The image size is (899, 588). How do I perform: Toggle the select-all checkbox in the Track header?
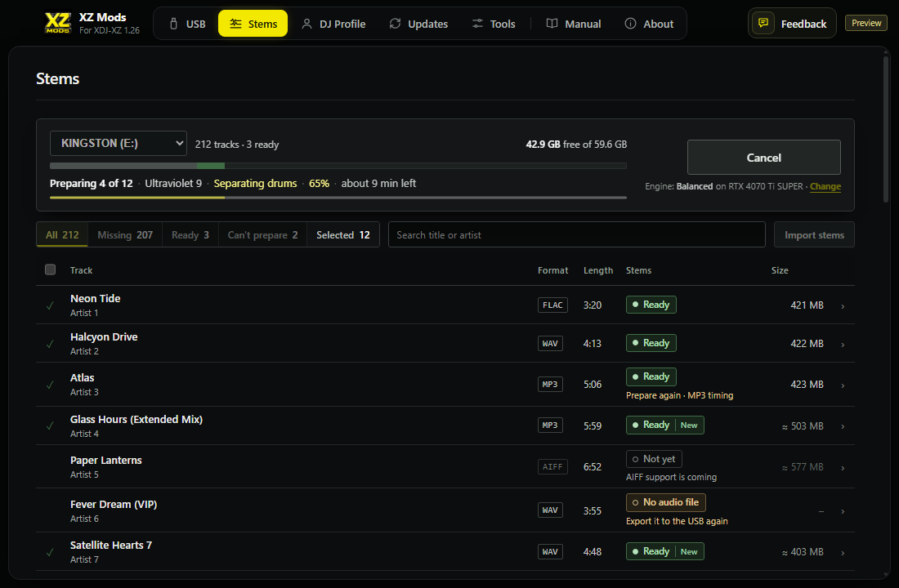point(51,269)
